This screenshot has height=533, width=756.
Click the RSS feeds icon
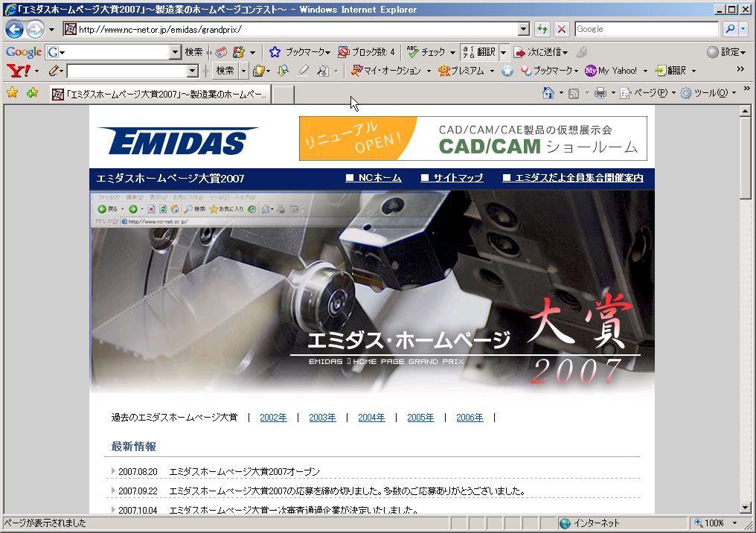coord(573,93)
